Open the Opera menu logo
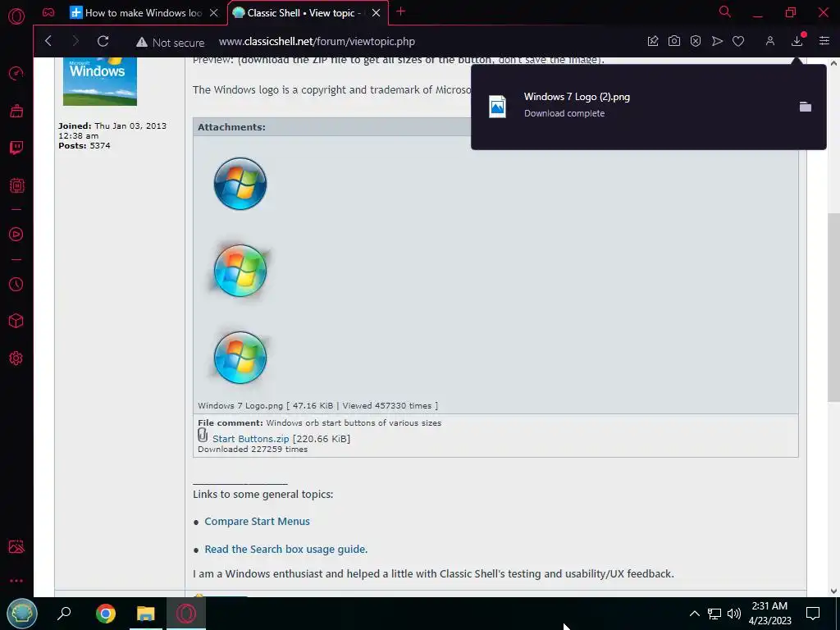The height and width of the screenshot is (630, 840). [x=16, y=16]
